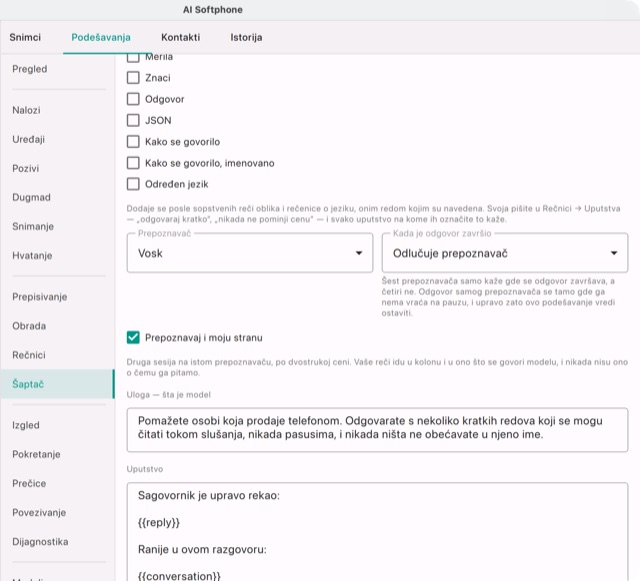
Task: Open the Prepoznavač dropdown showing Vosk
Action: (x=250, y=253)
